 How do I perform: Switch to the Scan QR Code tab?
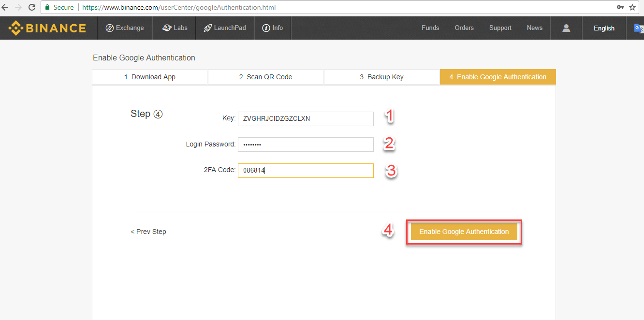click(x=265, y=77)
